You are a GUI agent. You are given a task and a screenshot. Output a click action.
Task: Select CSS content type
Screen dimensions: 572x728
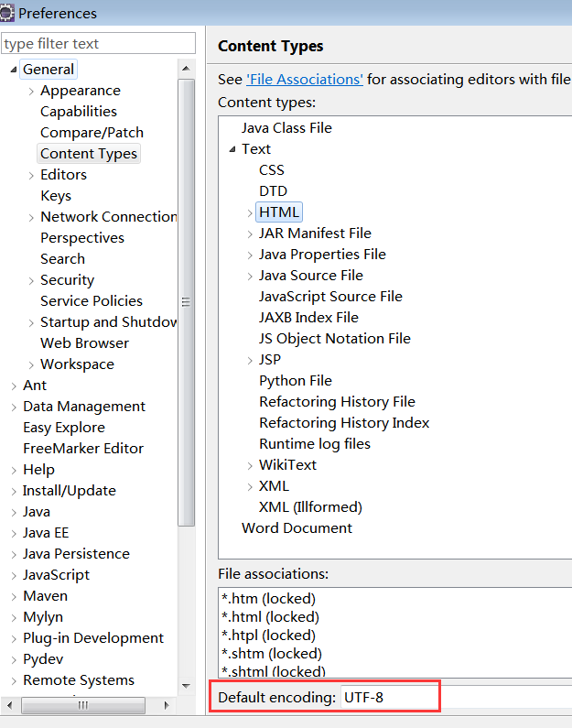272,170
